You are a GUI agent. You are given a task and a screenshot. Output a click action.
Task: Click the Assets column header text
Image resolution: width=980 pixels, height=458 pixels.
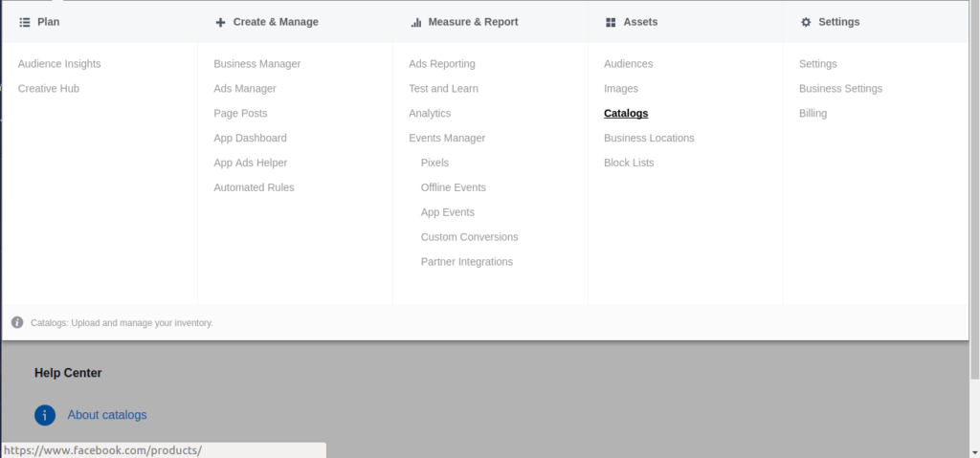(x=640, y=22)
